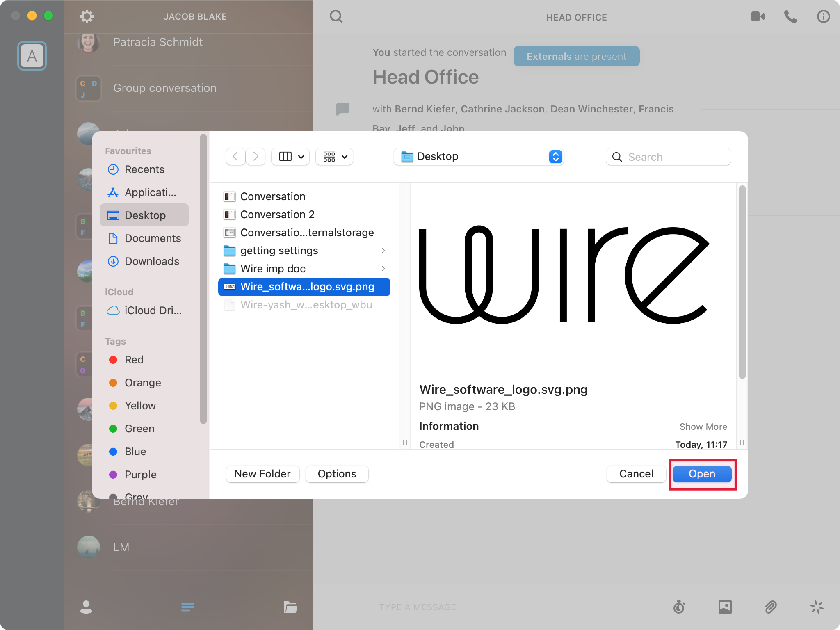
Task: Select Documents in the sidebar
Action: pyautogui.click(x=144, y=238)
